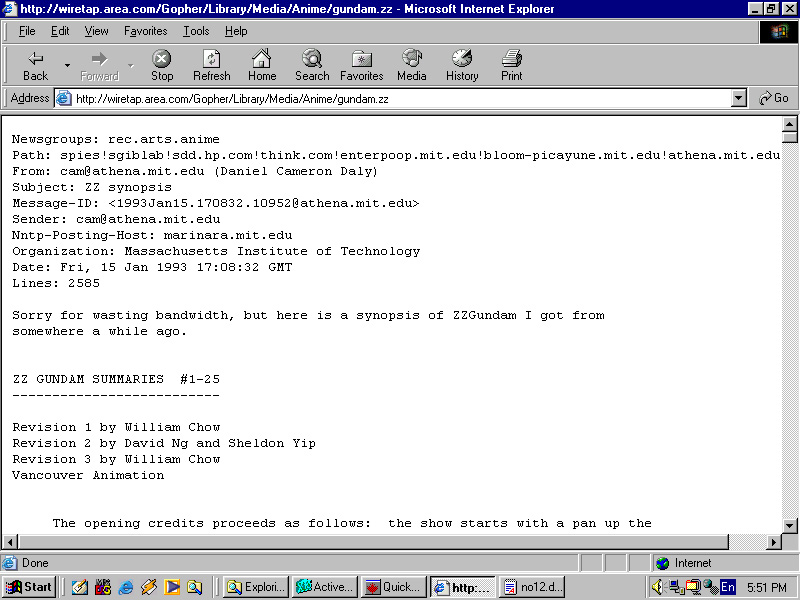The image size is (800, 600).
Task: Expand the address bar dropdown list
Action: pyautogui.click(x=738, y=98)
